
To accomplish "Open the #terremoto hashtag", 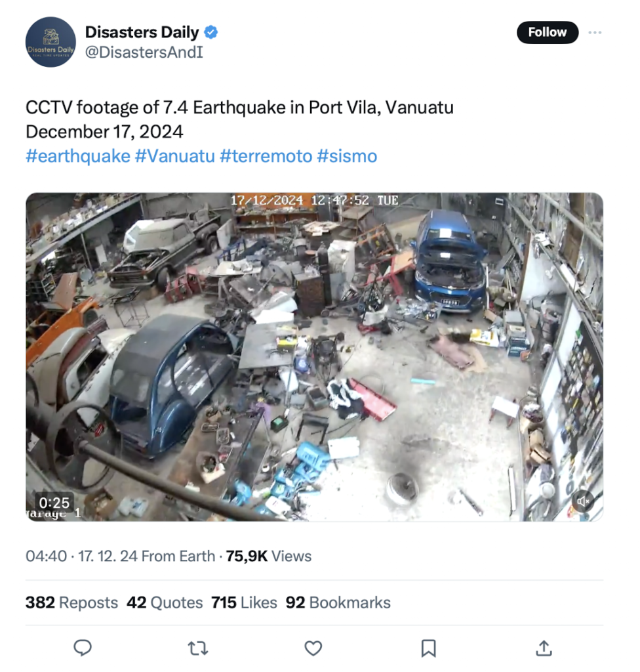I will click(266, 156).
